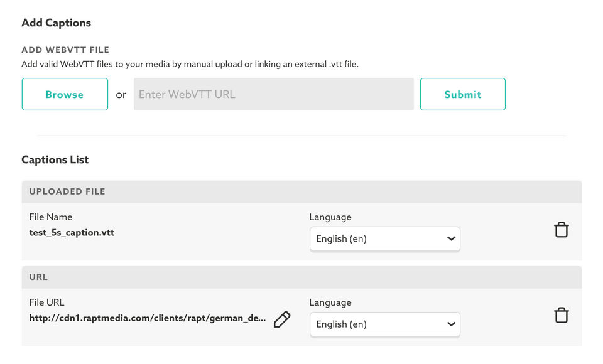The image size is (603, 364).
Task: Open the Language dropdown for the uploaded file
Action: pos(384,238)
